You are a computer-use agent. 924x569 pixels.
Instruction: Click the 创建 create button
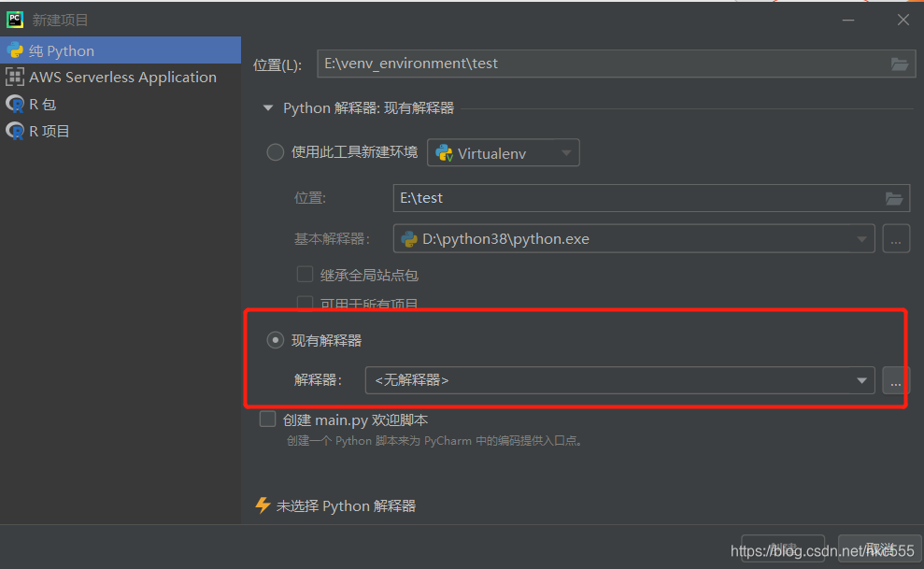click(783, 548)
